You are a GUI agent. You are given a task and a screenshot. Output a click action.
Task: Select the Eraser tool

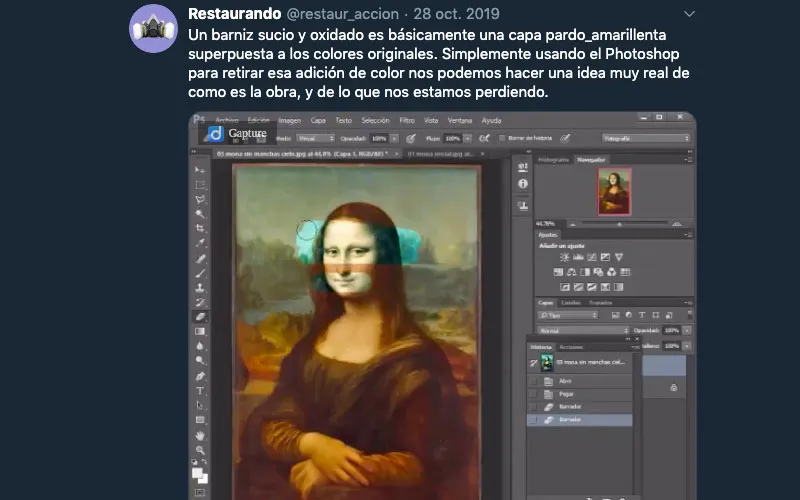click(200, 317)
